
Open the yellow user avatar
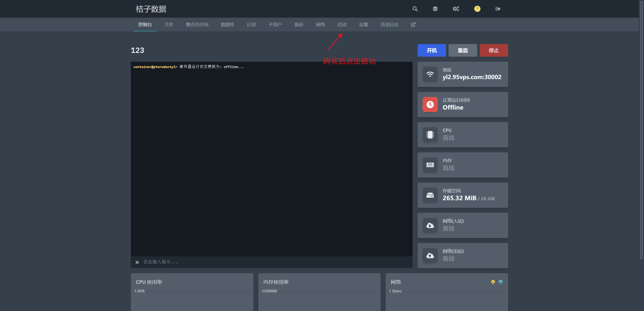pyautogui.click(x=477, y=9)
